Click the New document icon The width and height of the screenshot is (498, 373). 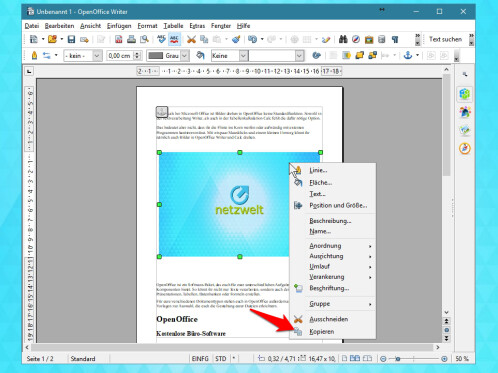pos(34,39)
